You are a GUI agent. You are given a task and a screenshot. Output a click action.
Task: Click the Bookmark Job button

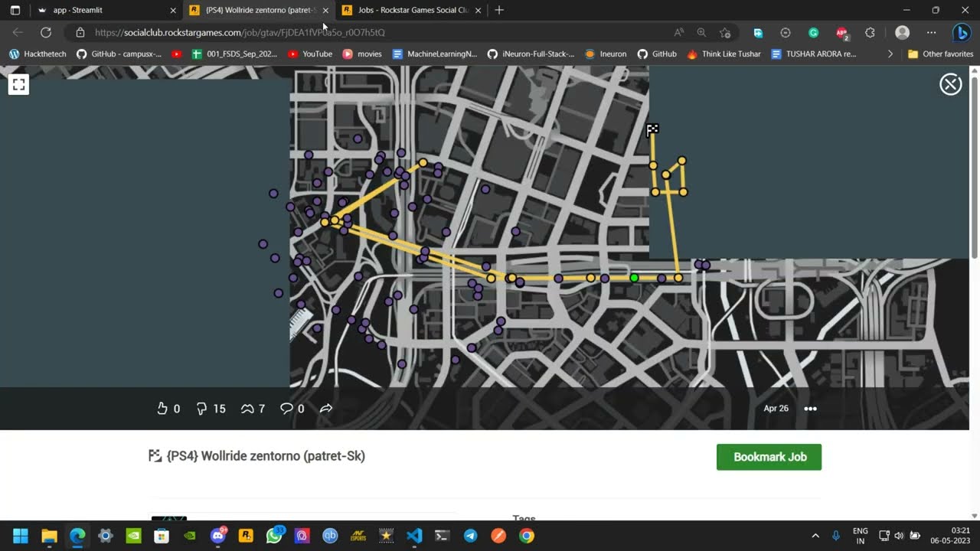[x=769, y=457]
